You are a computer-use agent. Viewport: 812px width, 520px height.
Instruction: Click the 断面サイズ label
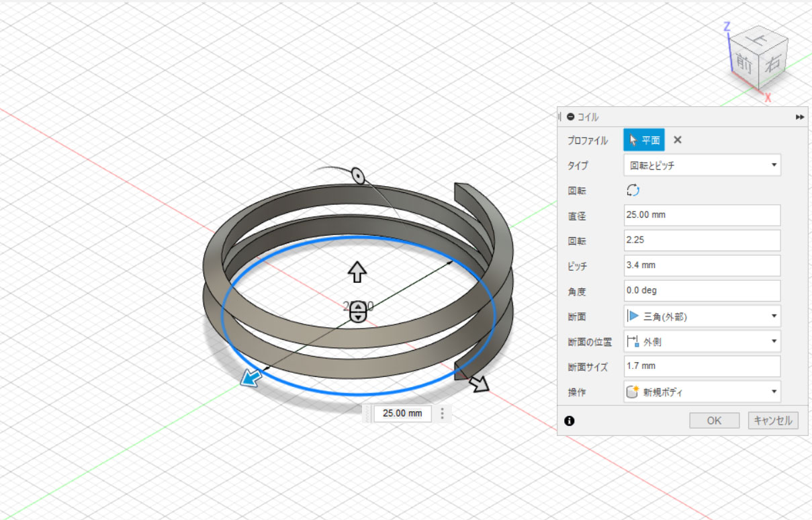[x=588, y=367]
